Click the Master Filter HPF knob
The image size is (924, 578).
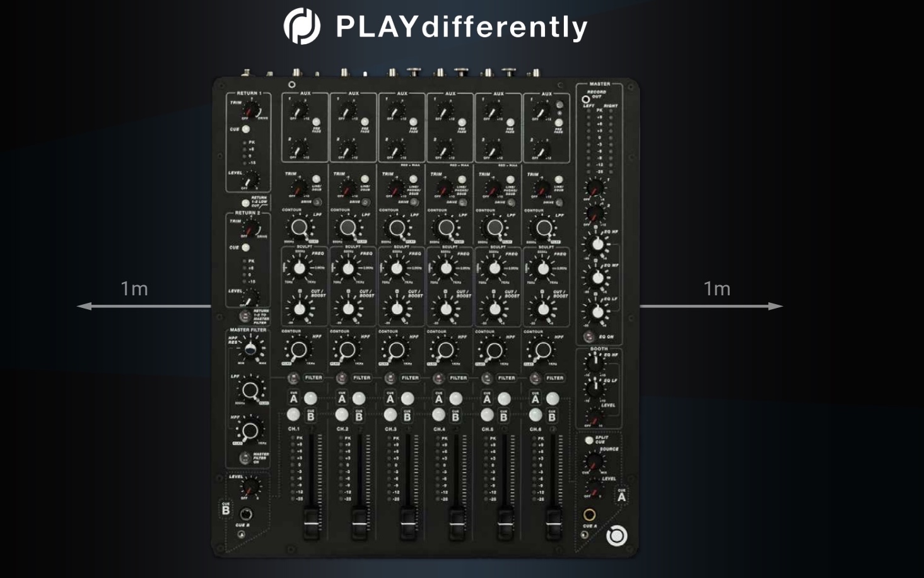coord(250,431)
